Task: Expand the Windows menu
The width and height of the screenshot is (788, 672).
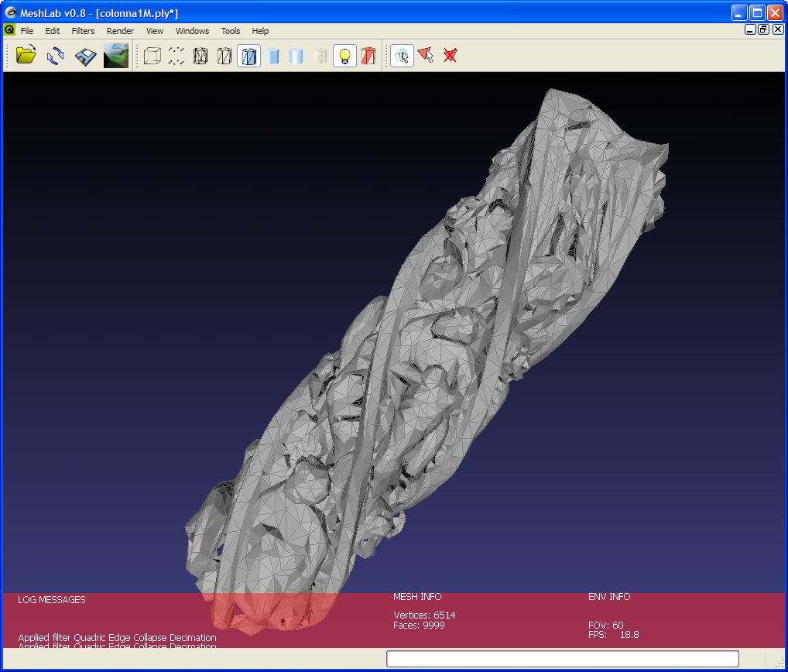Action: pyautogui.click(x=192, y=31)
